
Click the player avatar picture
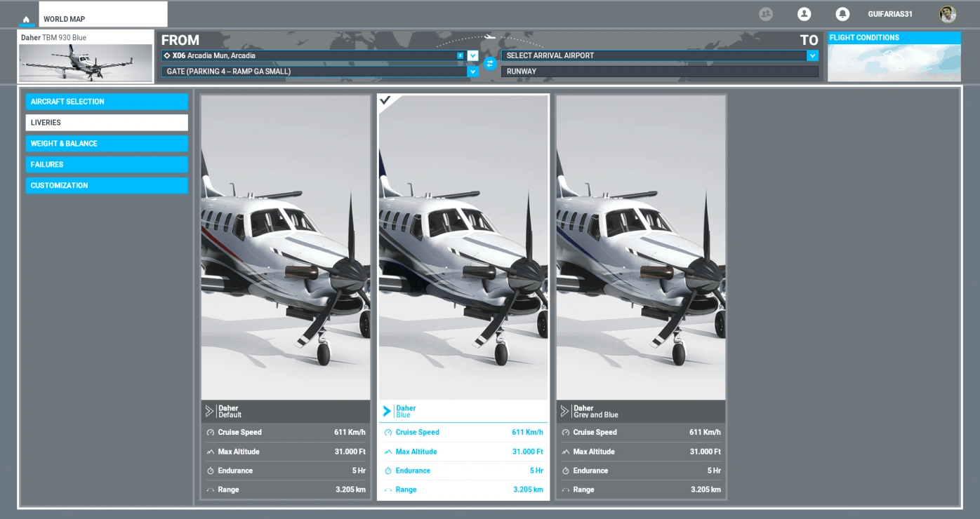tap(948, 14)
